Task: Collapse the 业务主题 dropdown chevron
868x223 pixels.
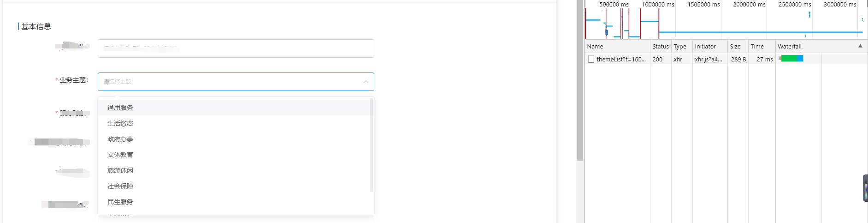Action: click(366, 82)
